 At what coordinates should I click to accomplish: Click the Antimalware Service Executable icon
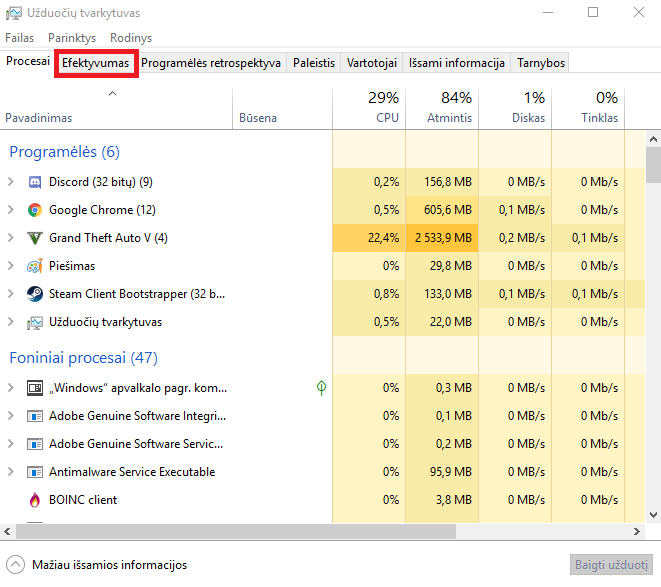pyautogui.click(x=35, y=472)
